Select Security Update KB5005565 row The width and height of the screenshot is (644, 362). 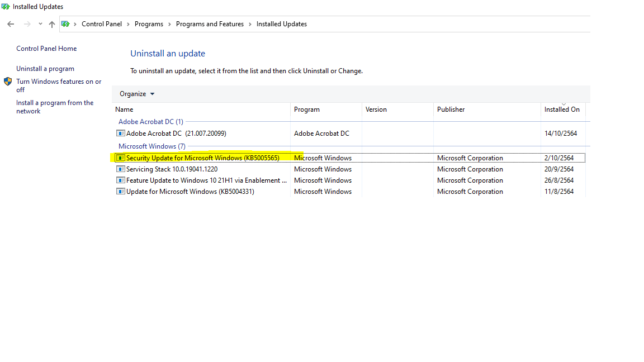tap(350, 158)
